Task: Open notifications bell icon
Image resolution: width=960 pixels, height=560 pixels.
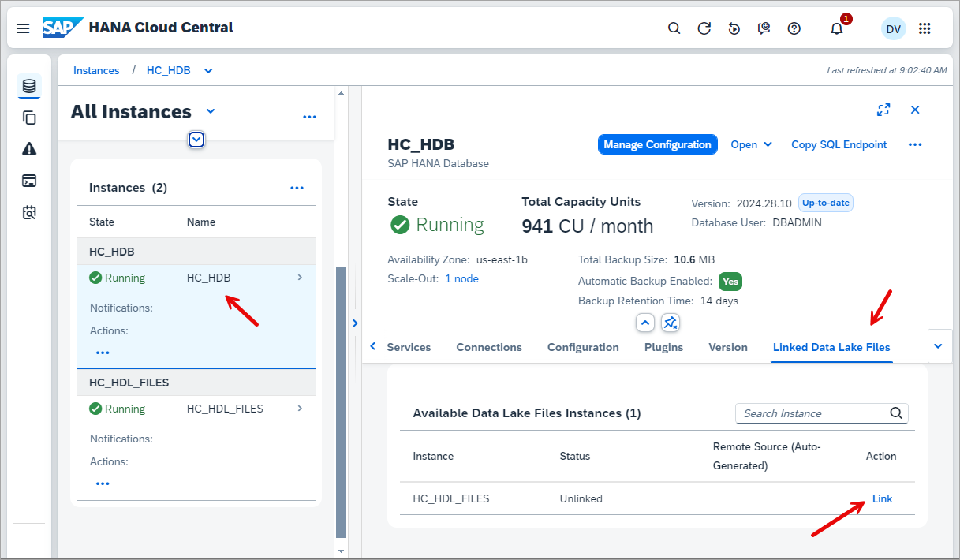Action: (837, 28)
